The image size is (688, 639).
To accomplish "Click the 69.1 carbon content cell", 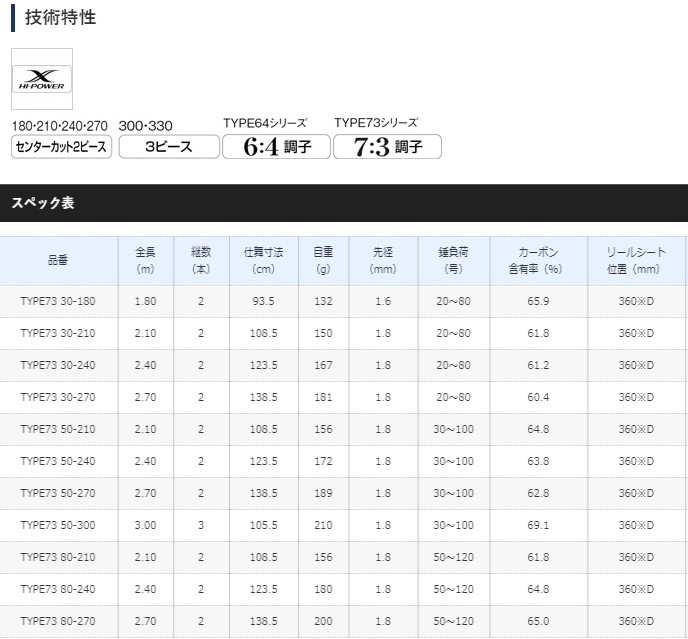I will click(540, 525).
